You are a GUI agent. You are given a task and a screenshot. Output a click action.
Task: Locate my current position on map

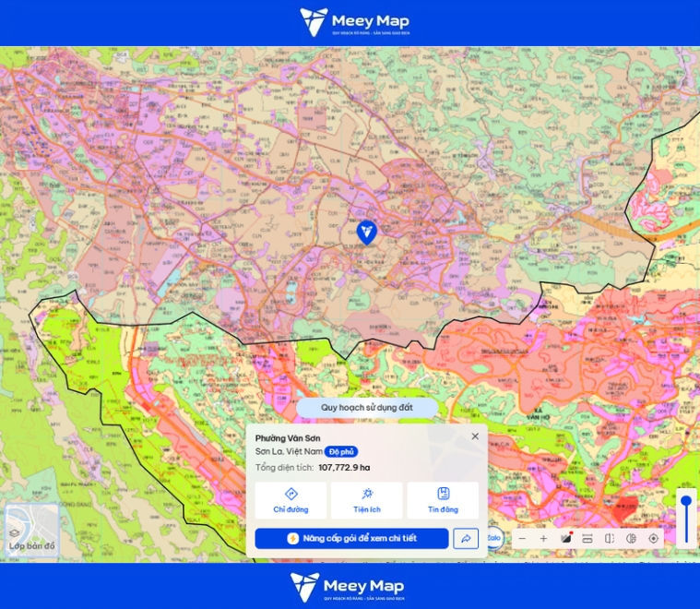653,538
